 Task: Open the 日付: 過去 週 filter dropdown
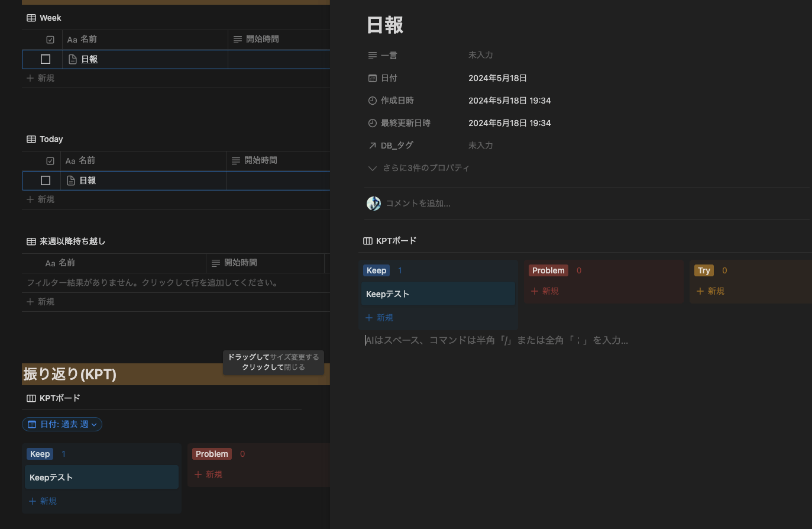[62, 424]
